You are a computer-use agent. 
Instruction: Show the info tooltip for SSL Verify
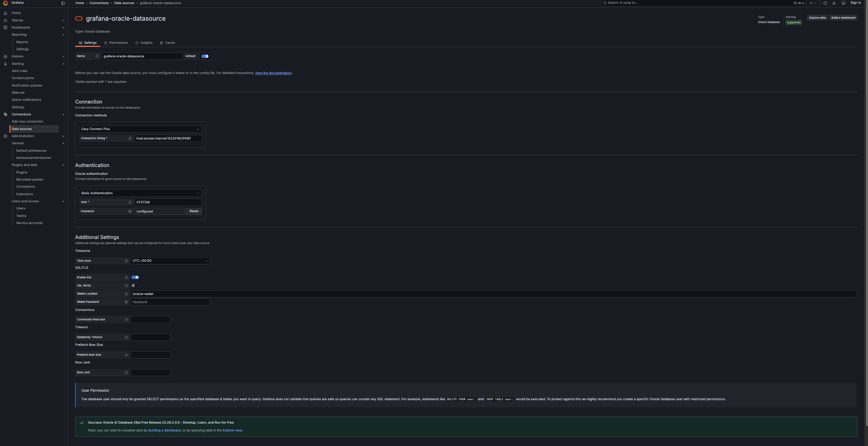(126, 286)
